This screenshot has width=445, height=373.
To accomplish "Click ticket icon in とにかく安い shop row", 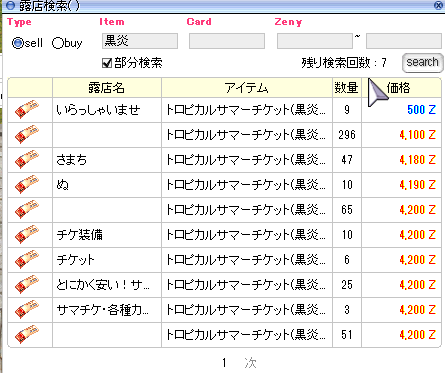I will [x=27, y=284].
